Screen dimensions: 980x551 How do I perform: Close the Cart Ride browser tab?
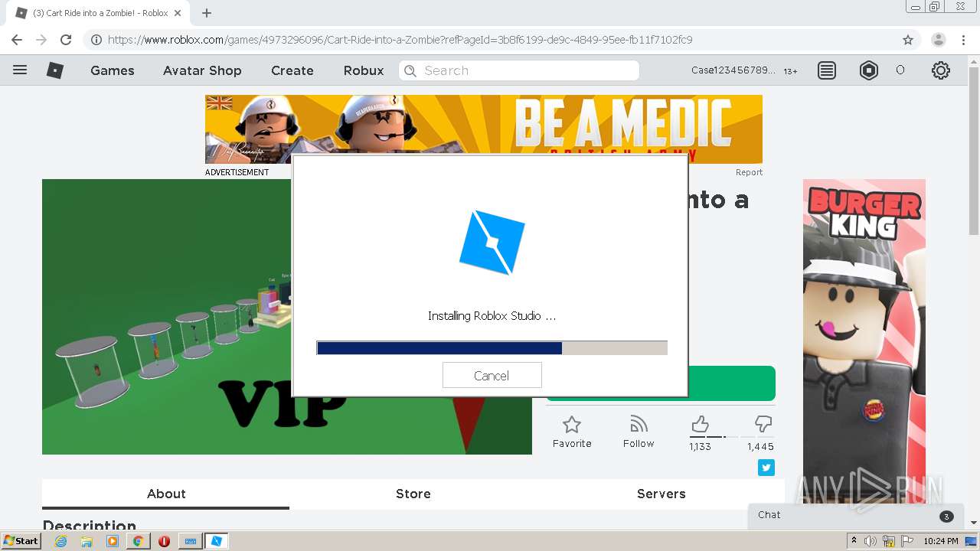tap(178, 13)
